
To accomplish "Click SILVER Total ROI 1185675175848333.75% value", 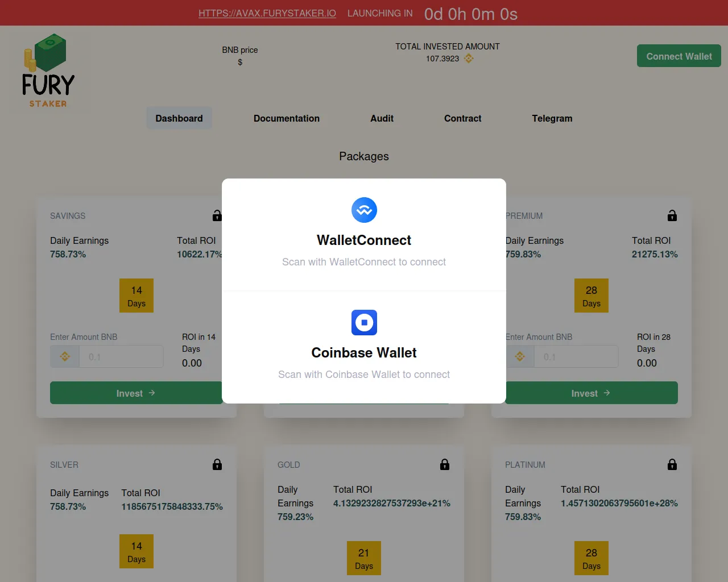I will [x=172, y=506].
